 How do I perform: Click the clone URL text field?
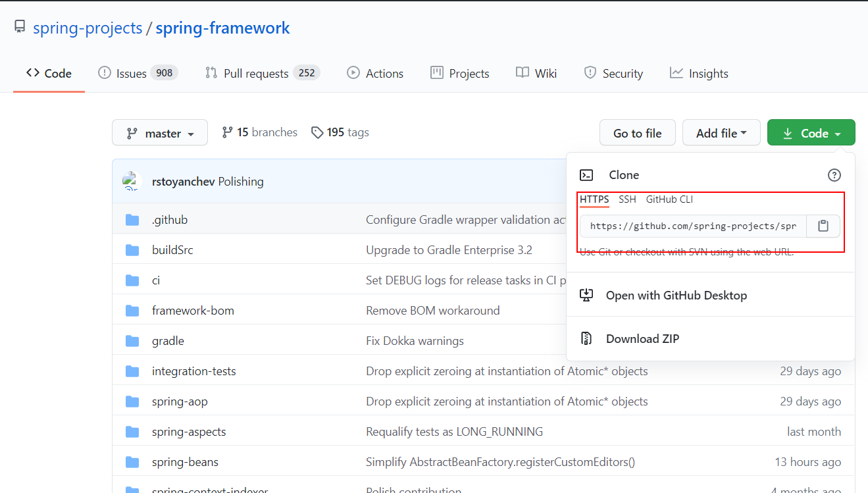click(693, 226)
